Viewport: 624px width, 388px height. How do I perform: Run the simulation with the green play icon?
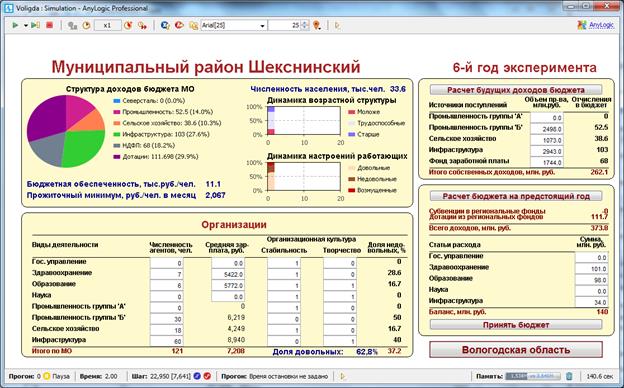pyautogui.click(x=15, y=25)
